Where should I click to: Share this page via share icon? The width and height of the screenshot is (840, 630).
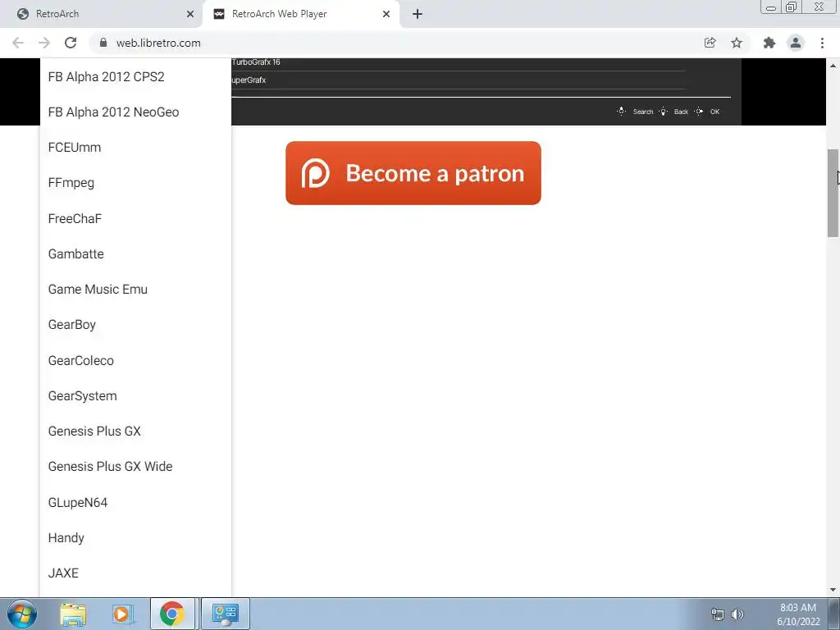[x=710, y=43]
